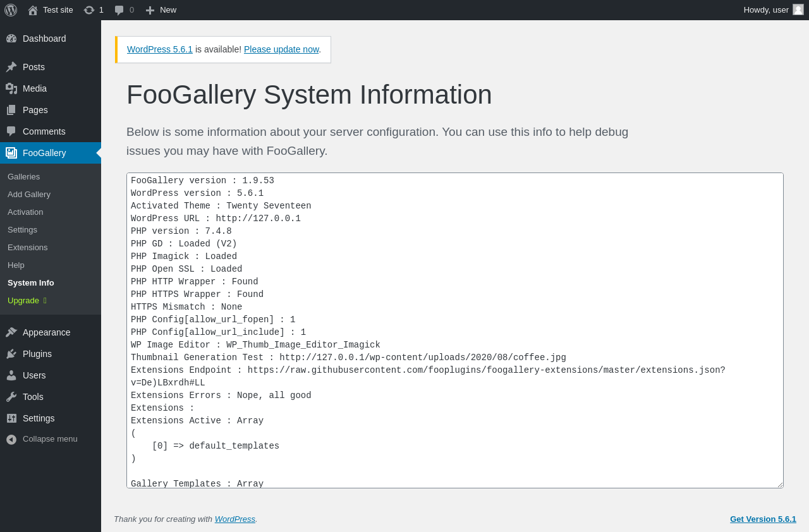Open the WordPress link in footer
809x532 pixels.
(x=235, y=519)
